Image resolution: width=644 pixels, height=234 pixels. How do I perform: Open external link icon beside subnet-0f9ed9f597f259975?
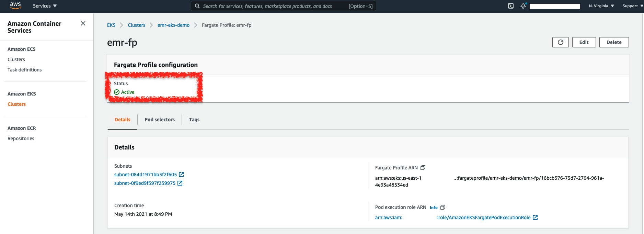[x=180, y=183]
